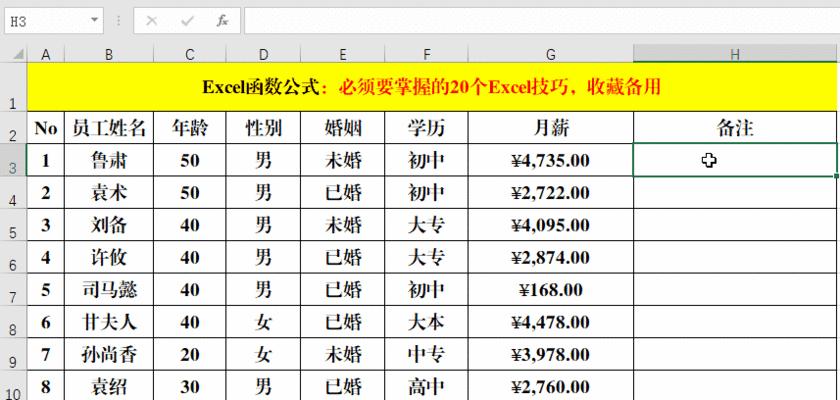The height and width of the screenshot is (400, 840).
Task: Select row 4 header
Action: [x=13, y=192]
